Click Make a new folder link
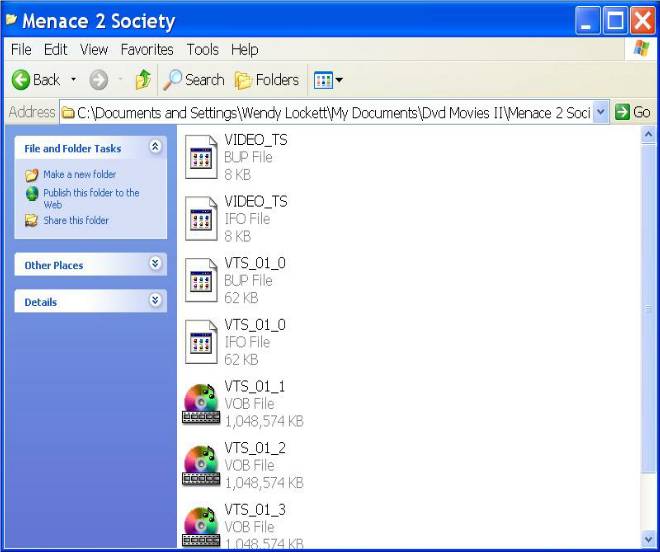660x552 pixels. 80,174
